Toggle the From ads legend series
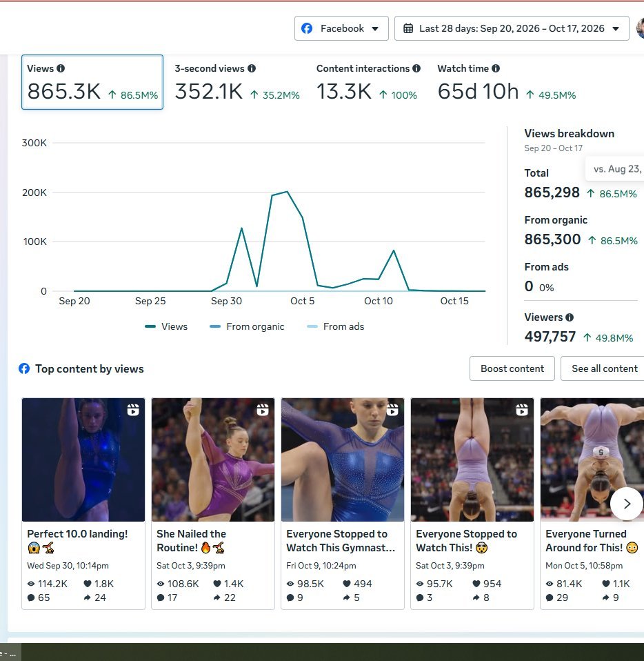The width and height of the screenshot is (644, 661). point(335,326)
